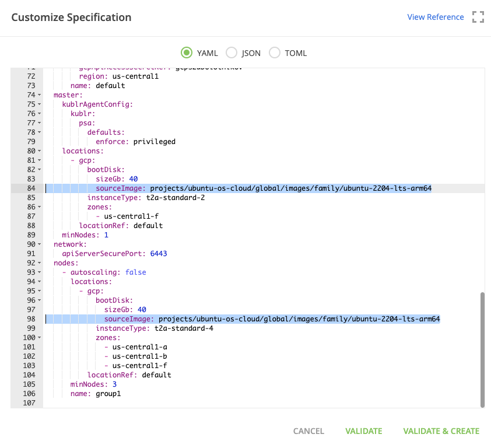This screenshot has width=491, height=448.
Task: Click zone 'us-central1-b' on line 102
Action: (139, 356)
